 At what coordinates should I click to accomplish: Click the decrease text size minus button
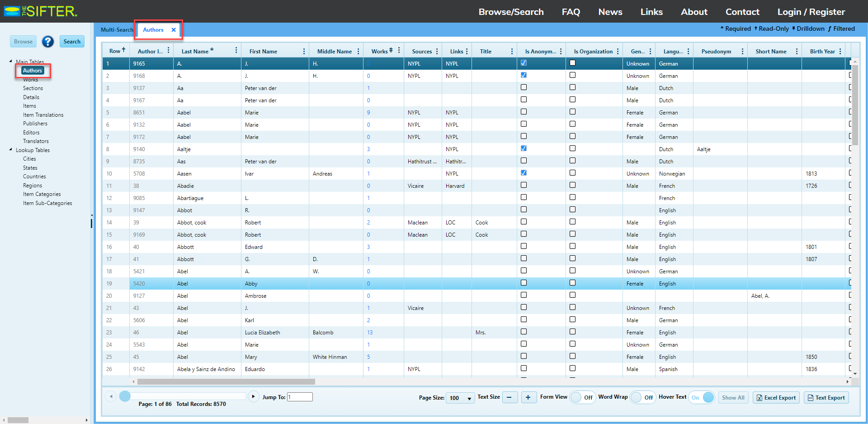509,397
